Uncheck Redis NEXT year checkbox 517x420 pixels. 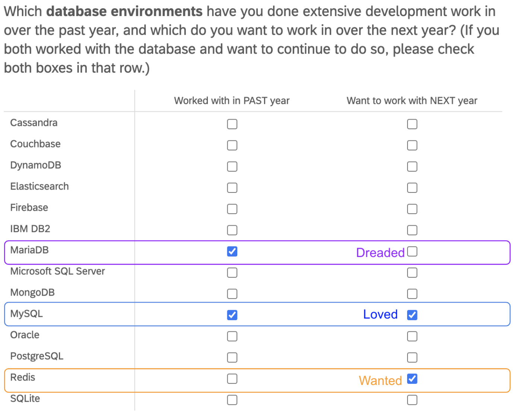click(412, 379)
